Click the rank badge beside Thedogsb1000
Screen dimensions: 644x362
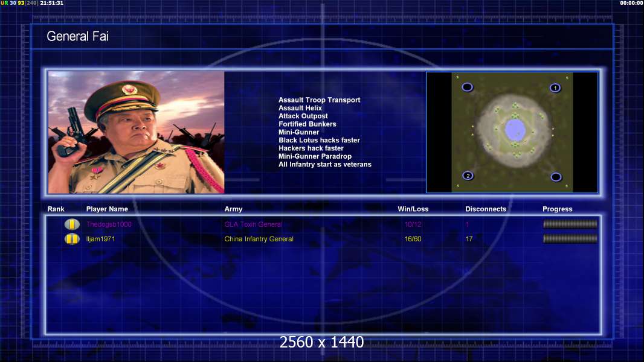click(x=72, y=224)
